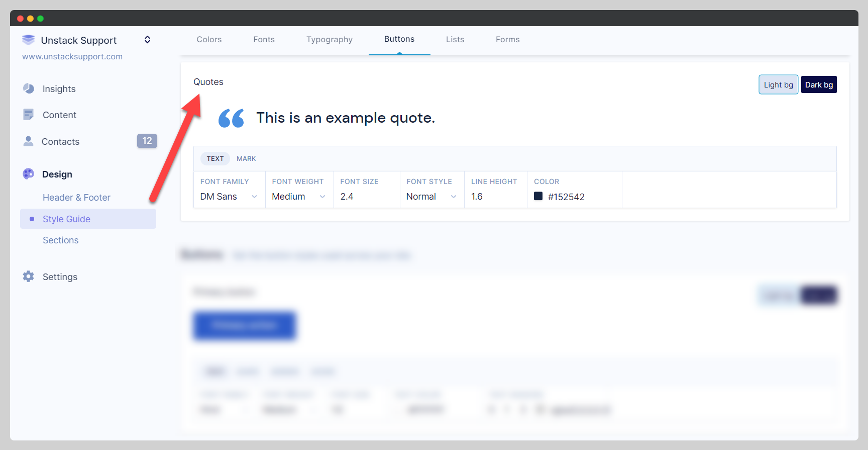Open the Font Style dropdown showing Normal
868x450 pixels.
[431, 197]
